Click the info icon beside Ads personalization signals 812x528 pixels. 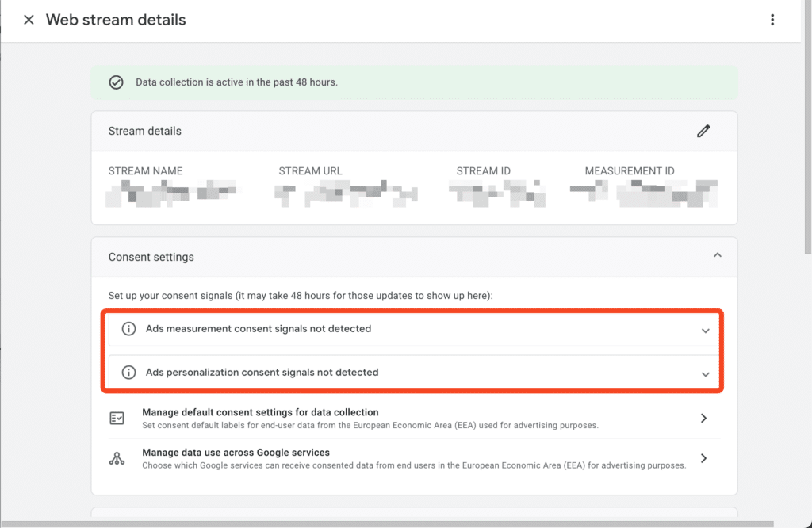[128, 373]
